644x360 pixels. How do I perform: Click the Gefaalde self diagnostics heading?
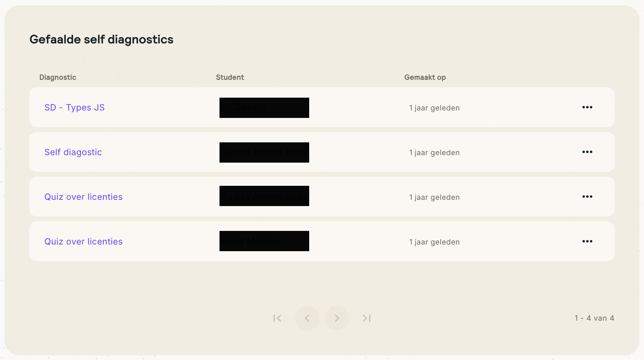101,39
